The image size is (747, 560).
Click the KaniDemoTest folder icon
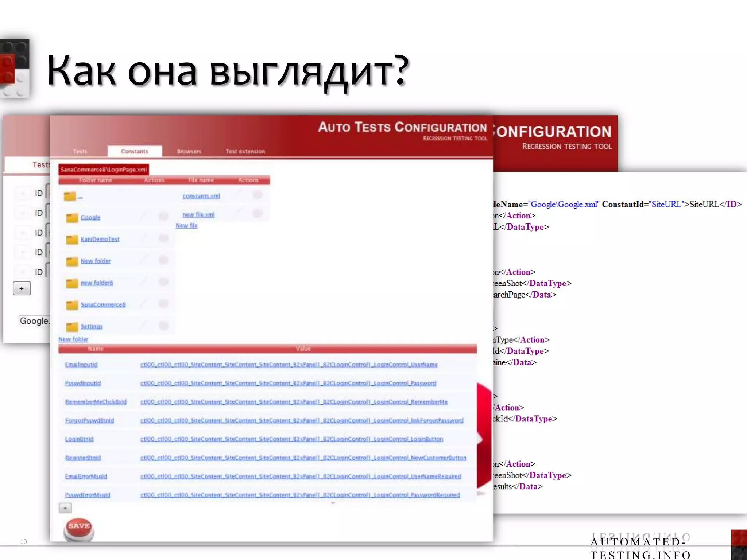pos(72,239)
